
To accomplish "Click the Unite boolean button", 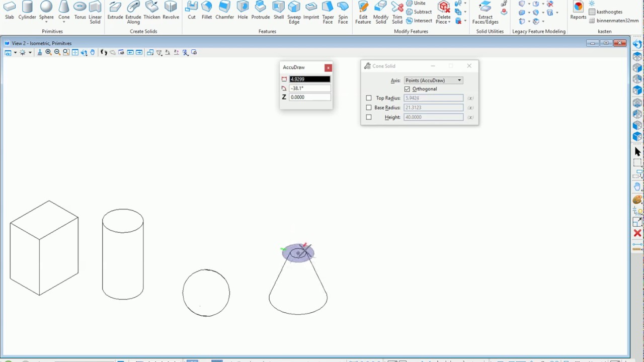I will point(416,4).
